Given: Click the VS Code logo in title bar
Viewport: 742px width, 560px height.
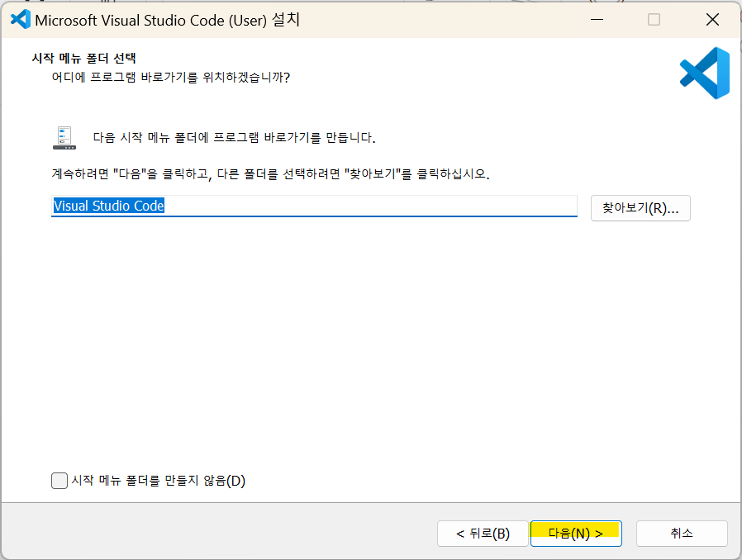Looking at the screenshot, I should click(x=21, y=19).
